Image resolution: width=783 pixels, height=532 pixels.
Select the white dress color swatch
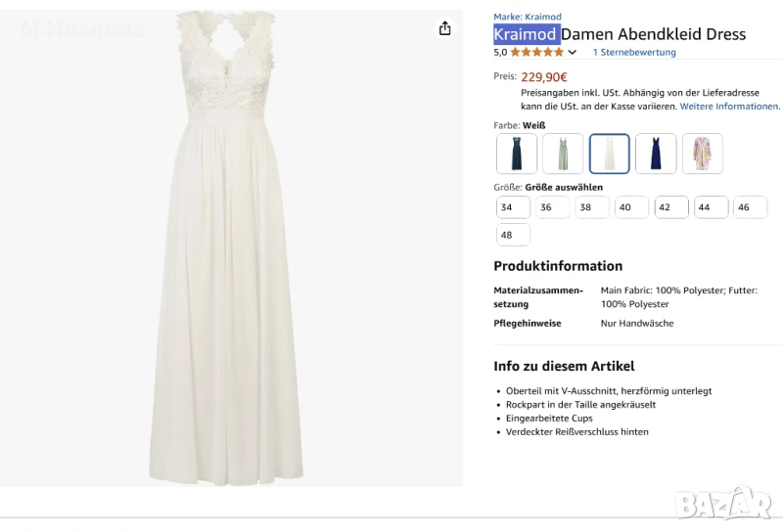[x=609, y=154]
